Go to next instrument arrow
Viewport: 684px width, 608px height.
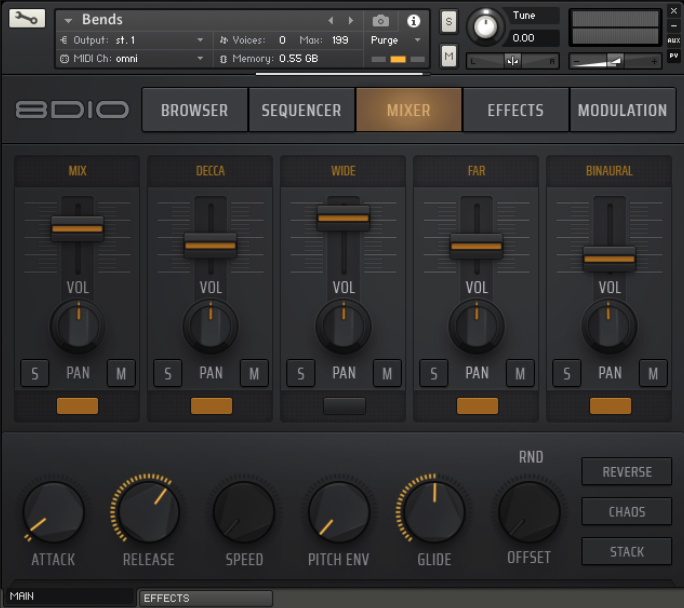[x=351, y=20]
